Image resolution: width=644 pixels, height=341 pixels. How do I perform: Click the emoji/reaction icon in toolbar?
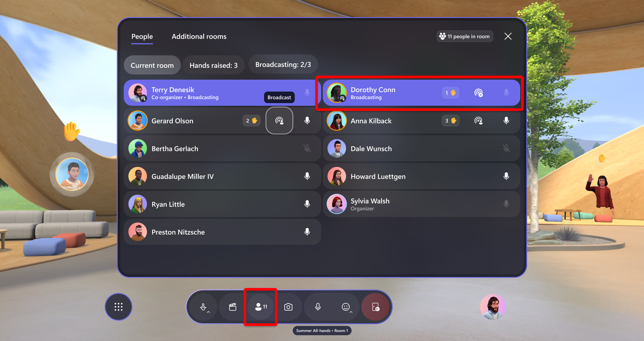[x=345, y=307]
